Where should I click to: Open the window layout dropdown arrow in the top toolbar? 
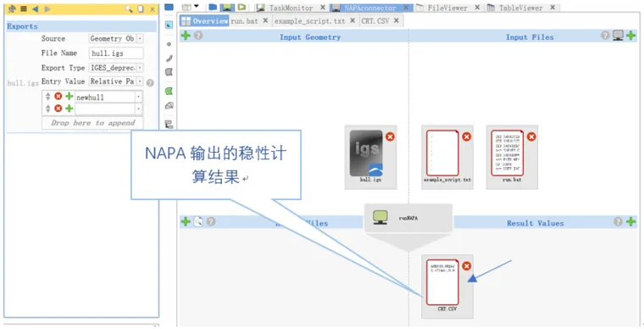[197, 7]
